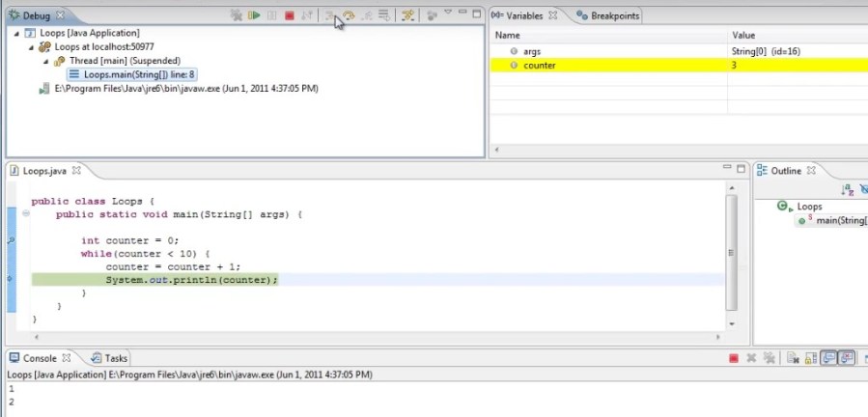Viewport: 868px width, 417px height.
Task: Click the Sort alphabetically icon in Outline
Action: pos(848,191)
